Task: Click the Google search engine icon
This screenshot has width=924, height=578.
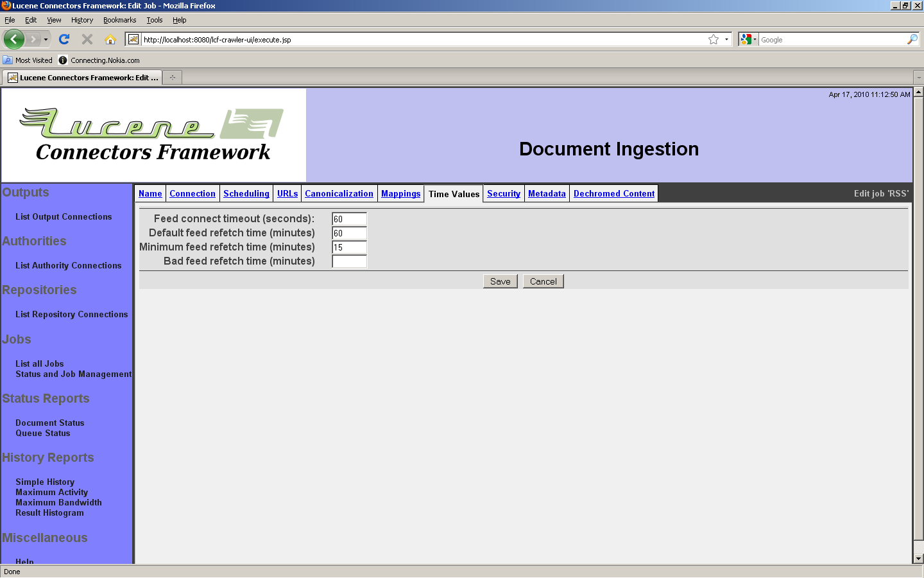Action: (x=746, y=40)
